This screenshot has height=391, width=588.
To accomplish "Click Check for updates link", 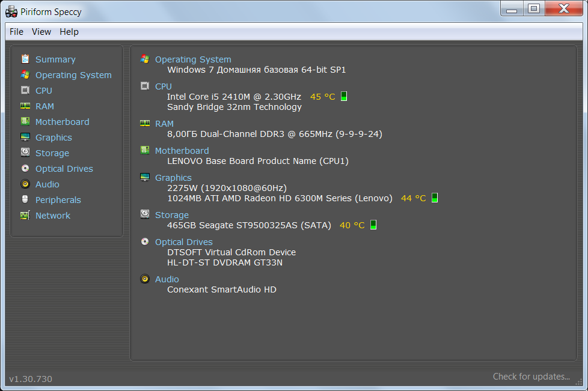I will (531, 377).
